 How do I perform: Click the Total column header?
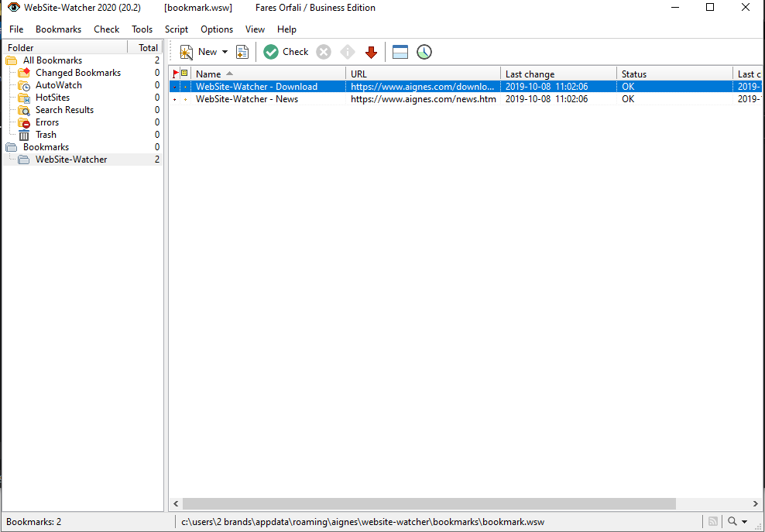click(145, 47)
